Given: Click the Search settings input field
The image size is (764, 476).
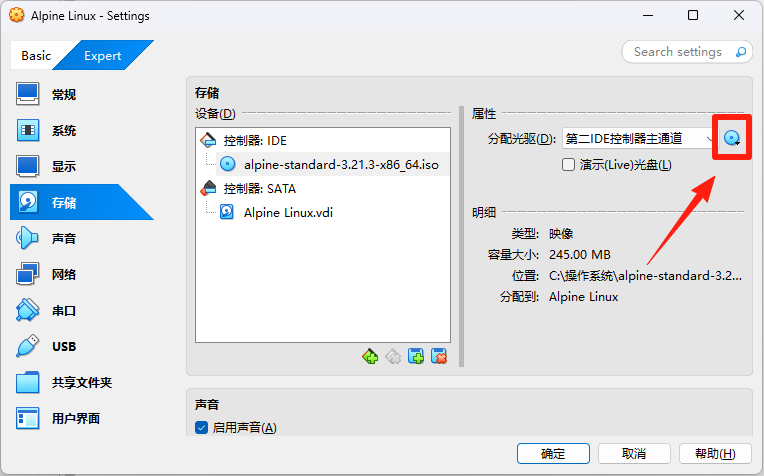Looking at the screenshot, I should click(678, 52).
